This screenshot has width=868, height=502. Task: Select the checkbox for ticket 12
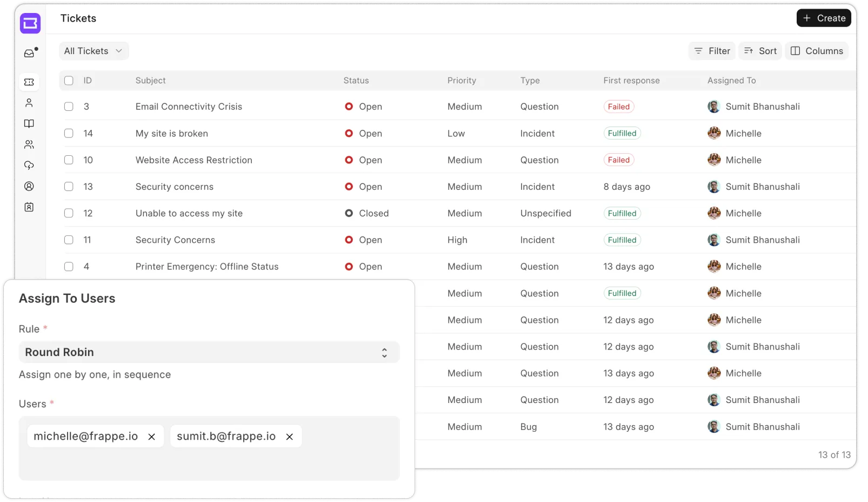click(69, 213)
